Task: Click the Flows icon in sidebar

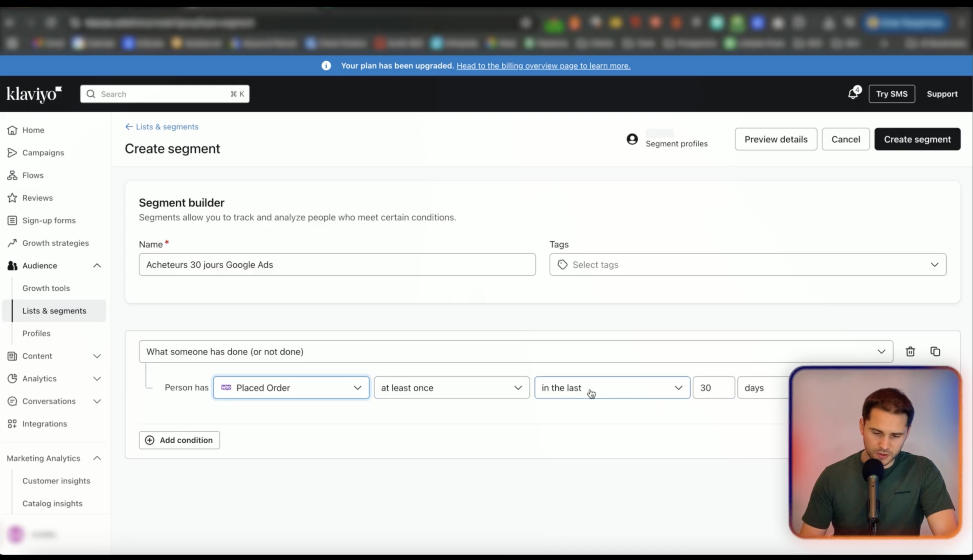Action: click(12, 176)
